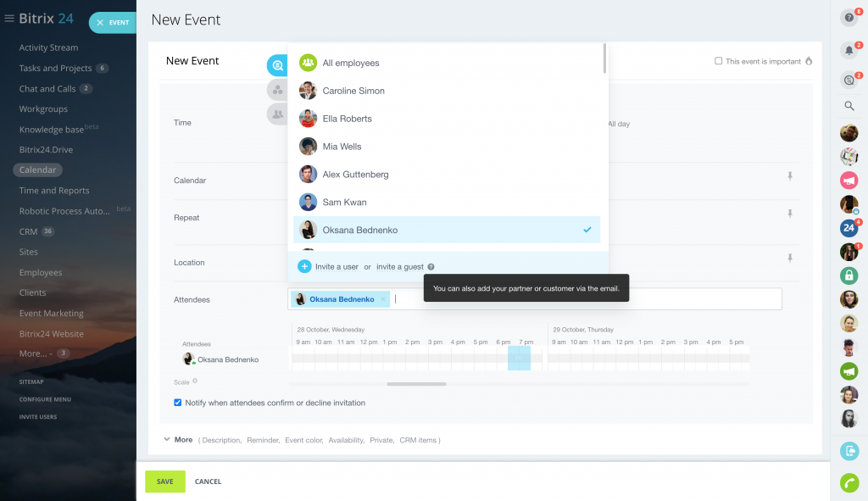
Task: Open the blue 24 icon
Action: 849,228
